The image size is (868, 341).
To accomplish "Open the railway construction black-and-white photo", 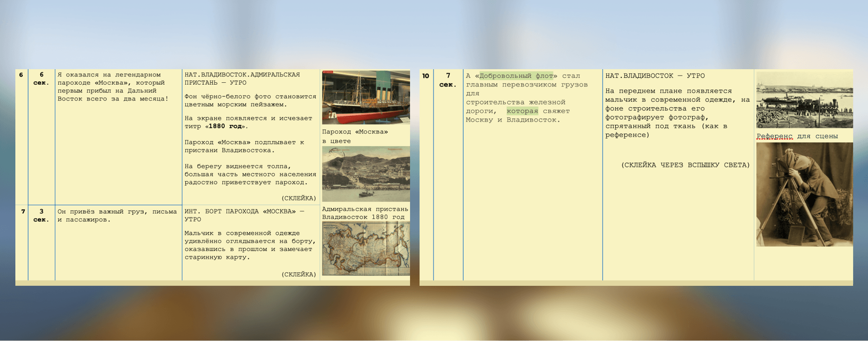I will tap(805, 100).
